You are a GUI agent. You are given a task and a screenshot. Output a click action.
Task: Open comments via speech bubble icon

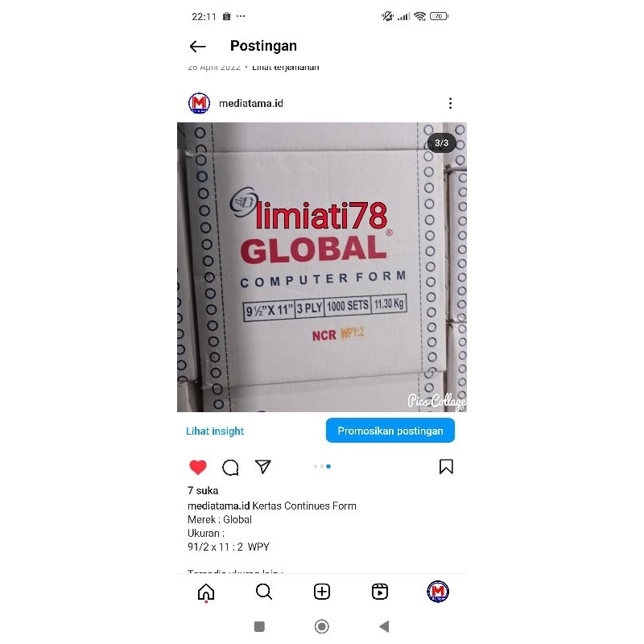point(230,467)
